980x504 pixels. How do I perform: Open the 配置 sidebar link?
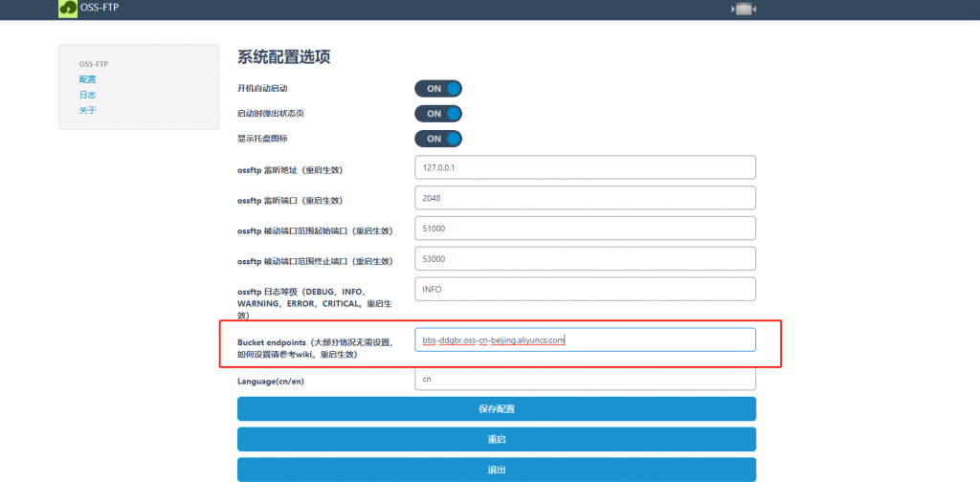pos(87,79)
